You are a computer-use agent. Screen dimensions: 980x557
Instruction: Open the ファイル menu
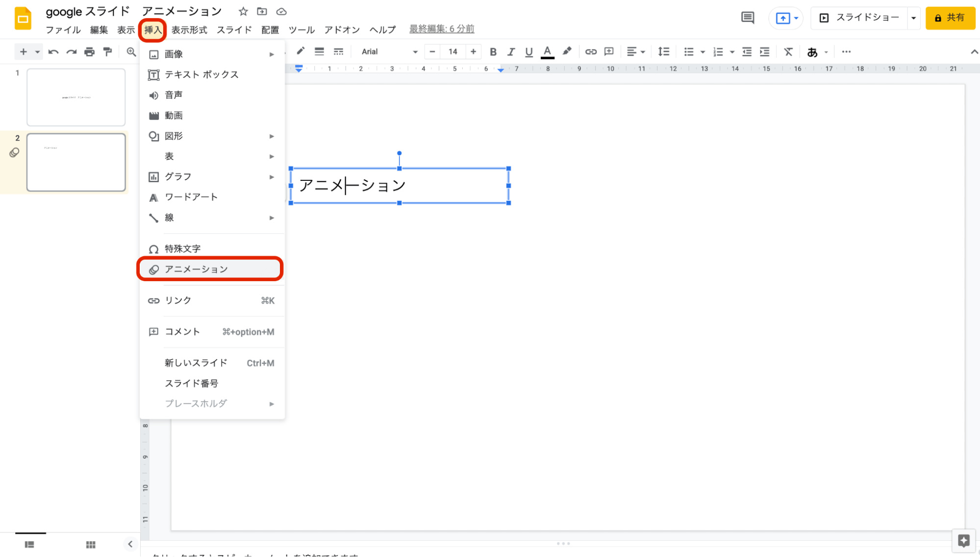(63, 30)
